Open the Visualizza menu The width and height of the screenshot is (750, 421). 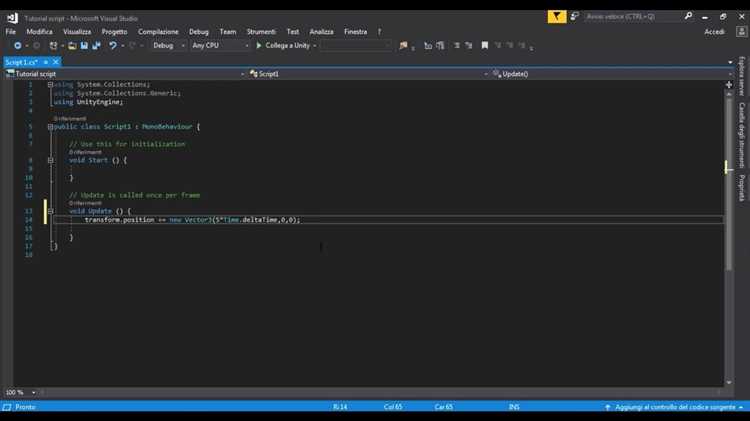pos(77,32)
